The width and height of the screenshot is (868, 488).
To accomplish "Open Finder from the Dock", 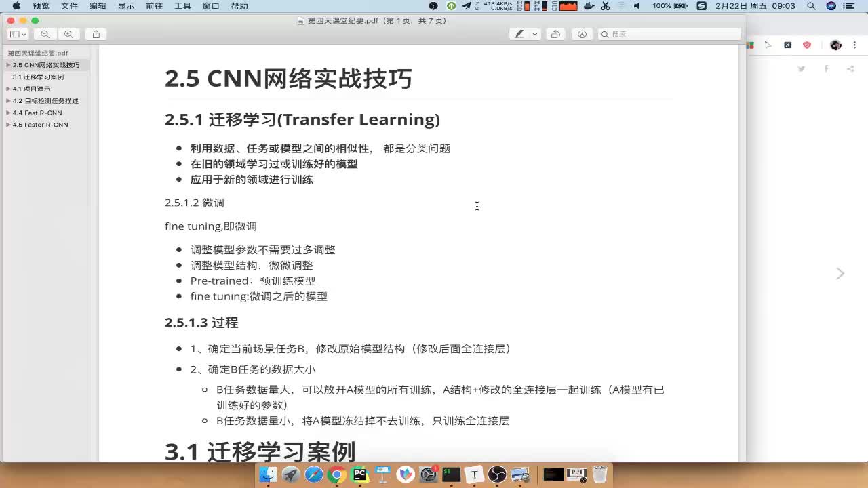I will pos(269,474).
